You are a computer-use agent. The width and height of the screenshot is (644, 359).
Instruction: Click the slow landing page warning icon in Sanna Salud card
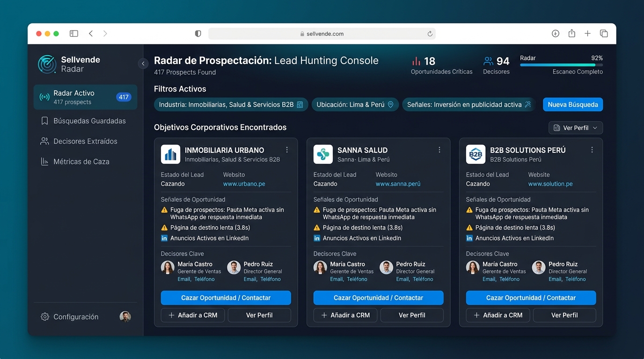point(317,228)
